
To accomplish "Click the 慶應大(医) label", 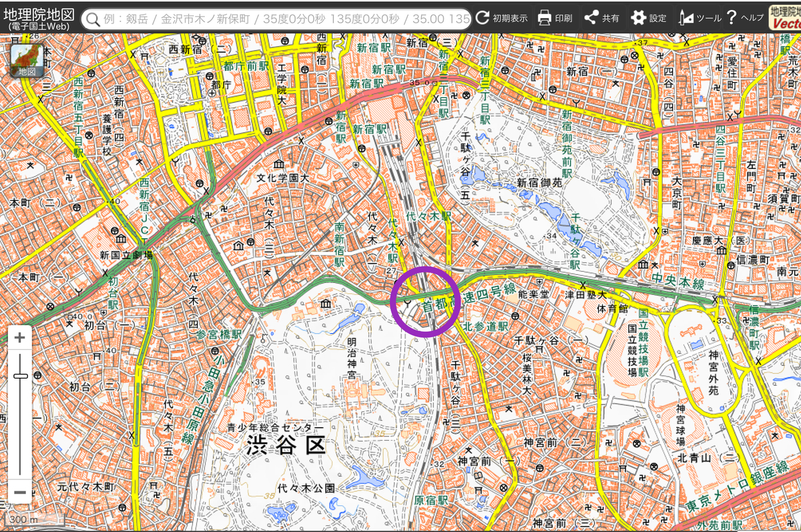I will tap(720, 240).
